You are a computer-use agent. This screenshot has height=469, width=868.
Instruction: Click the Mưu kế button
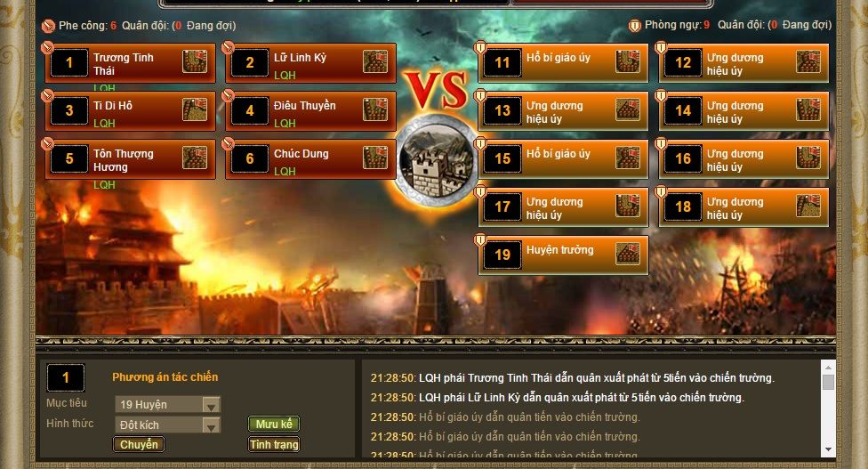click(274, 425)
